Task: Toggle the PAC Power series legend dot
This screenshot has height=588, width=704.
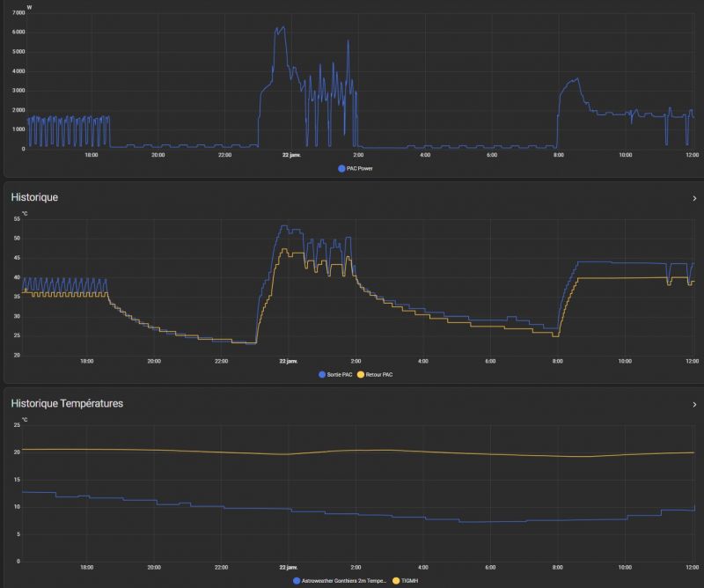Action: click(341, 168)
